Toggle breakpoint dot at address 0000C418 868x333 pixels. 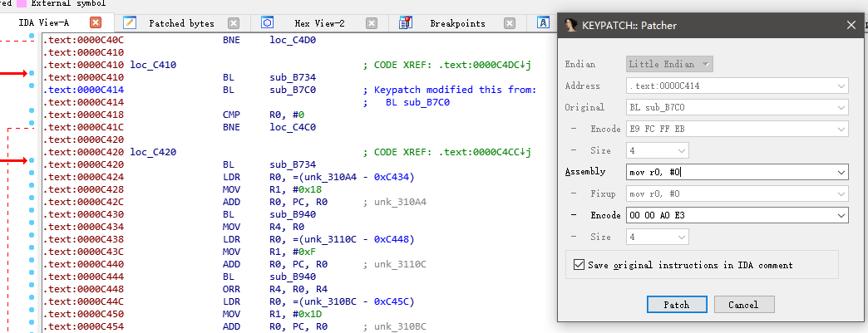[31, 114]
